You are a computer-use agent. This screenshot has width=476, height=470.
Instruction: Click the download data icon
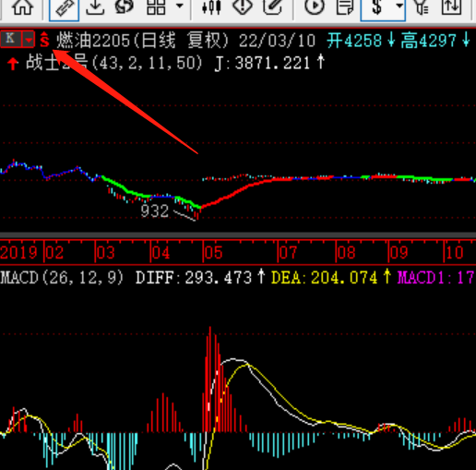coord(95,6)
